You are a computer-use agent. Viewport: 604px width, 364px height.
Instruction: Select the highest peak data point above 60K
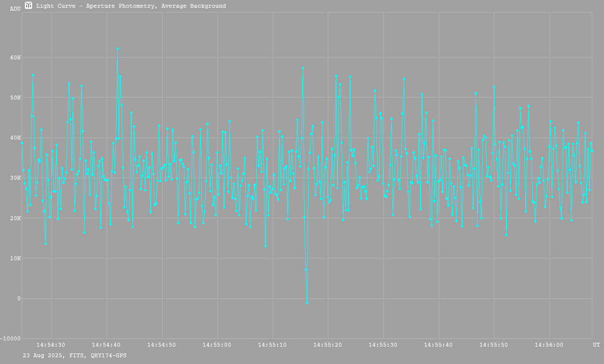click(117, 49)
